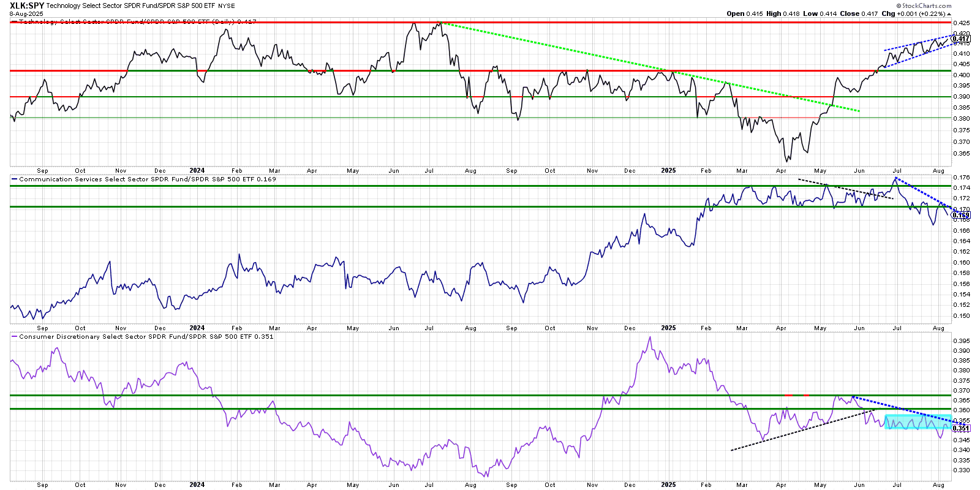Viewport: 980px width, 490px height.
Task: Click the 0.375 y-axis label in top panel
Action: [961, 130]
